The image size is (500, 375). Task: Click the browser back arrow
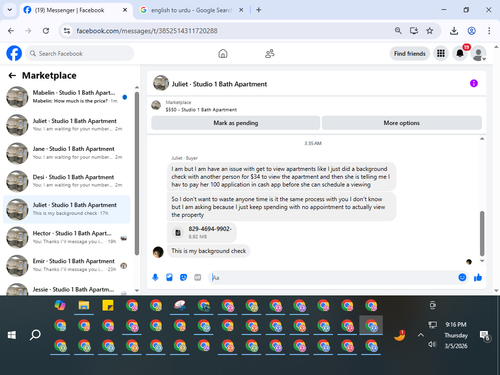point(11,31)
